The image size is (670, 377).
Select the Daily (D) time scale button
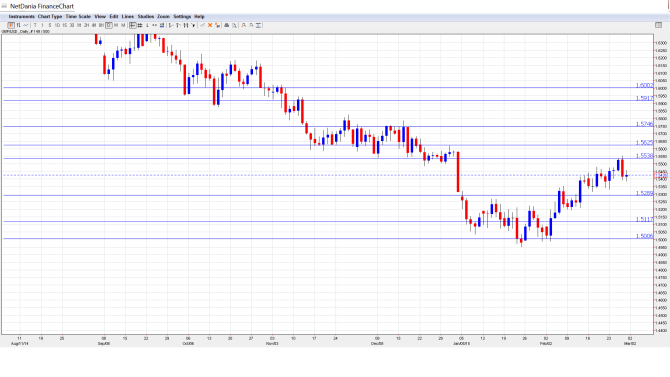point(109,25)
